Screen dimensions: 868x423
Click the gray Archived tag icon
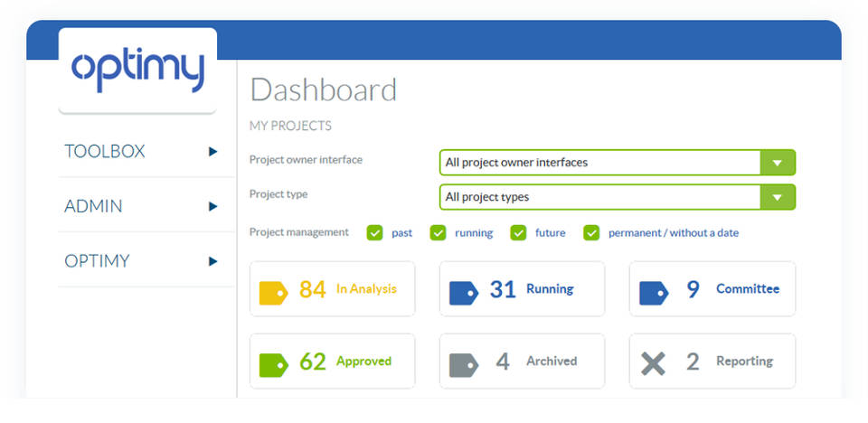coord(463,364)
